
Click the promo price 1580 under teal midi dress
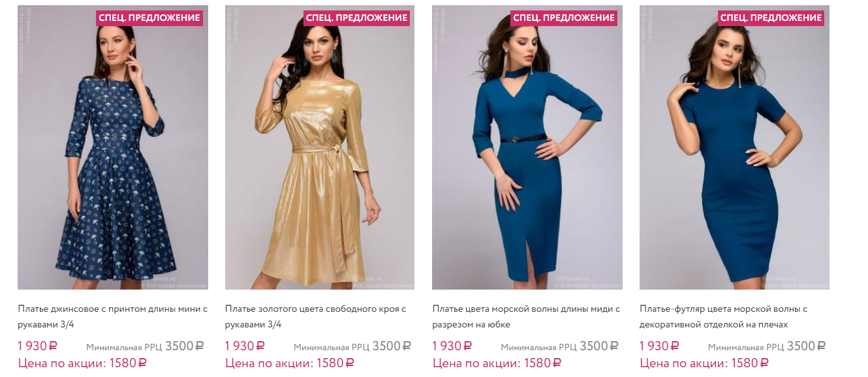click(x=497, y=363)
